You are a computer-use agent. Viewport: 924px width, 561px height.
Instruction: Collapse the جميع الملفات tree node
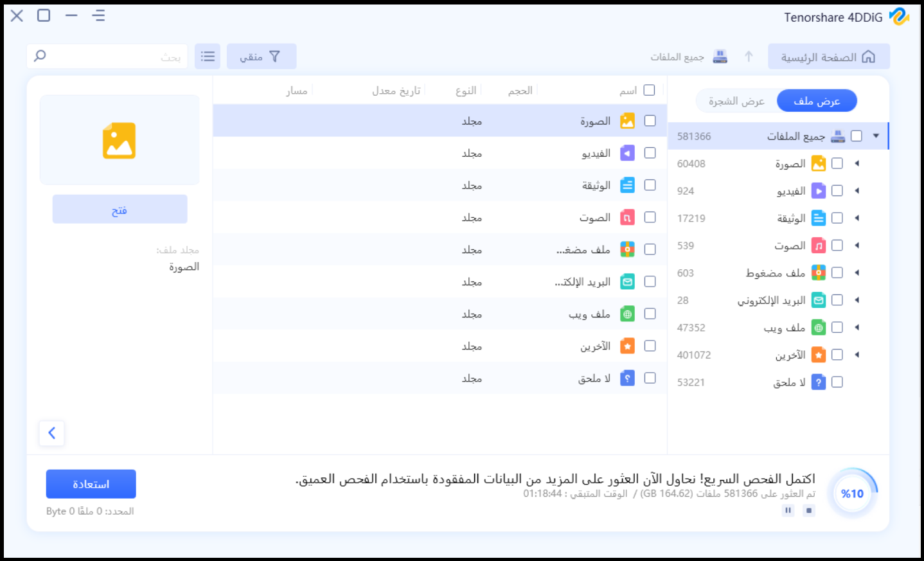[x=876, y=136]
